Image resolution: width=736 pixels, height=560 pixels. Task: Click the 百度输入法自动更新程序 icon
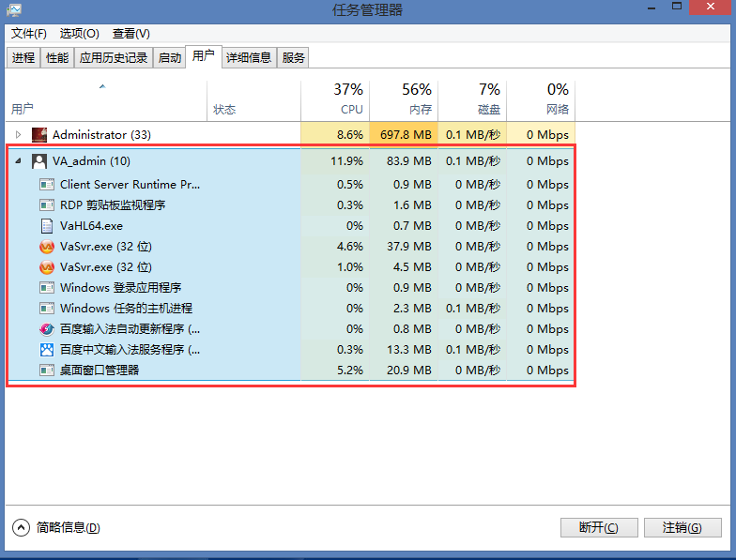click(47, 329)
